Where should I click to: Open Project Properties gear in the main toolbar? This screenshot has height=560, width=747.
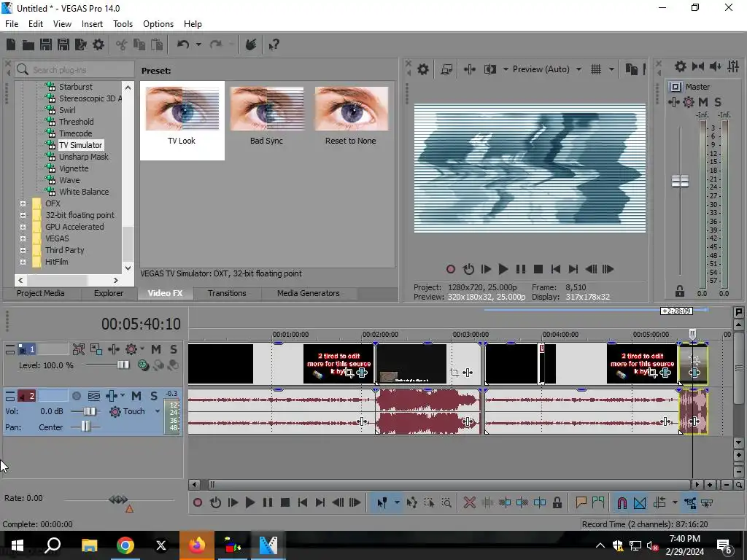coord(98,44)
